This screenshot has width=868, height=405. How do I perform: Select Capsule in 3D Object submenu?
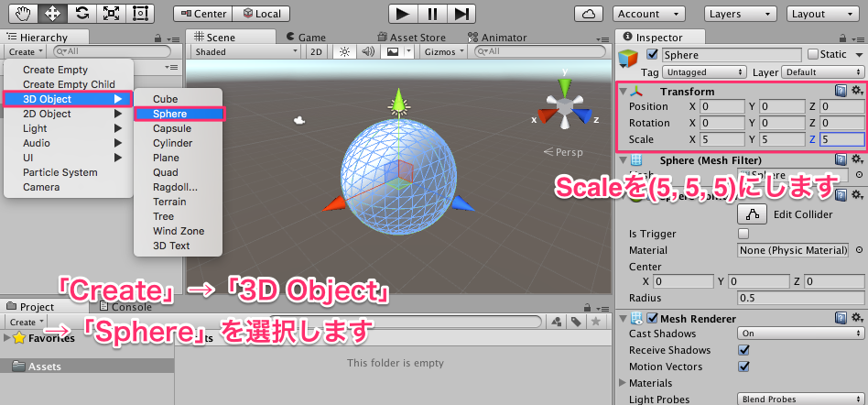click(x=178, y=128)
